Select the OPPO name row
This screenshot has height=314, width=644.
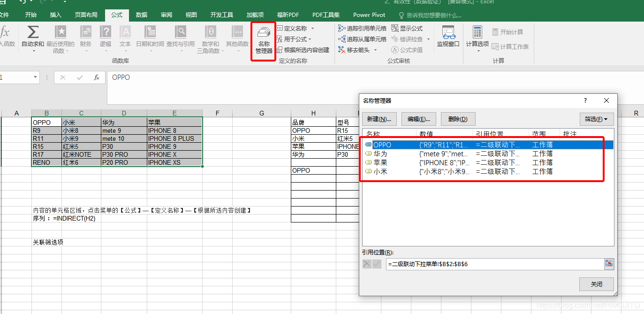[488, 145]
